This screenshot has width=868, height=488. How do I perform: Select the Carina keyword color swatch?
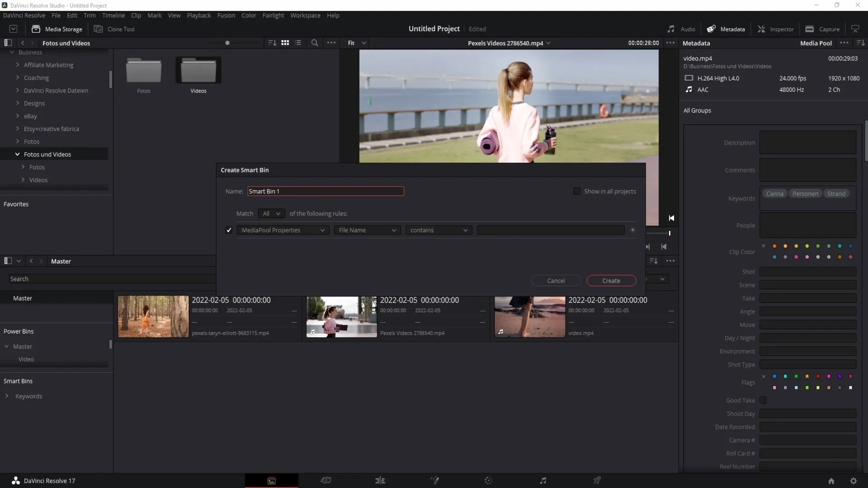(774, 193)
